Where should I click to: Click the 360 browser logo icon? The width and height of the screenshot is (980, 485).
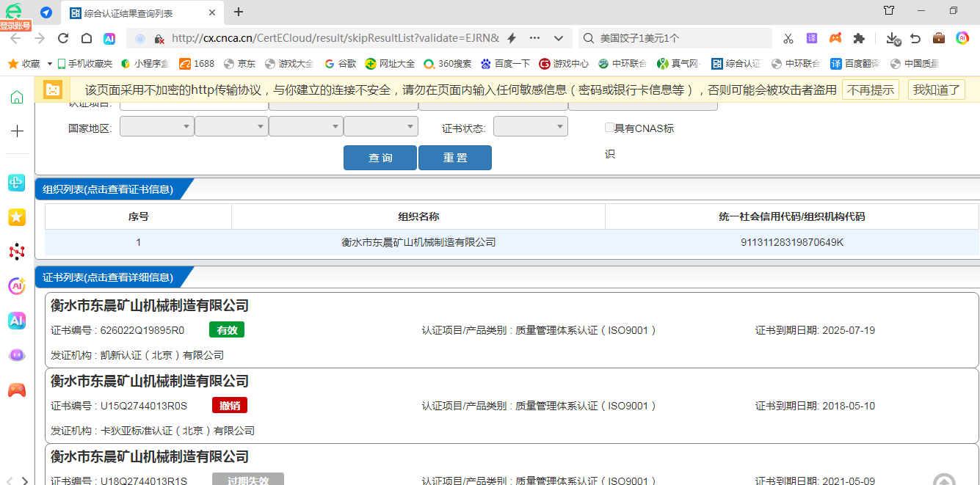tap(13, 11)
